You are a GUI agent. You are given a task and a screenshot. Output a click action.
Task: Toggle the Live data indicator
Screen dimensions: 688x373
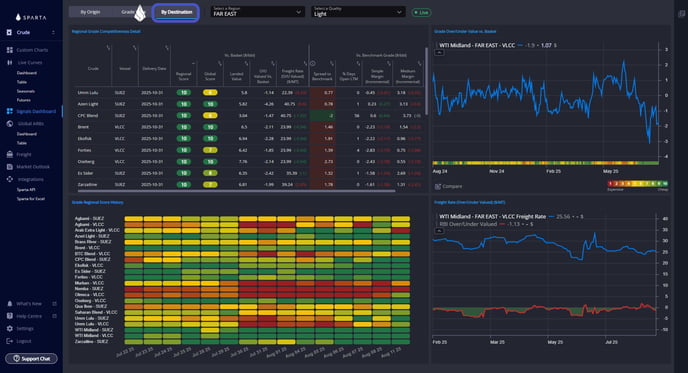[421, 13]
